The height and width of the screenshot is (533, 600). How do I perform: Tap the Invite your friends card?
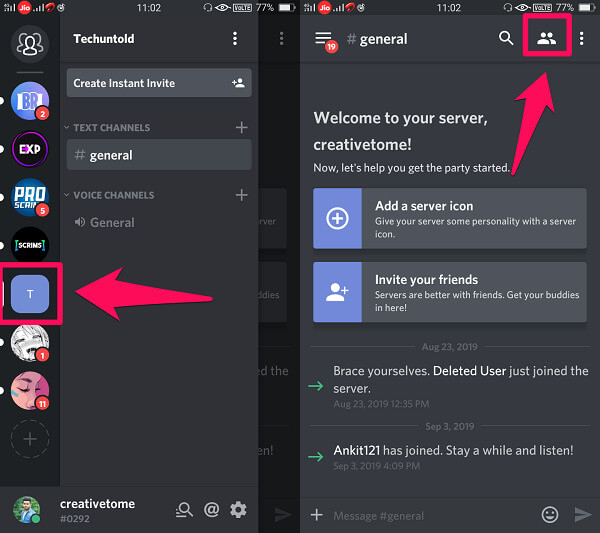[450, 292]
